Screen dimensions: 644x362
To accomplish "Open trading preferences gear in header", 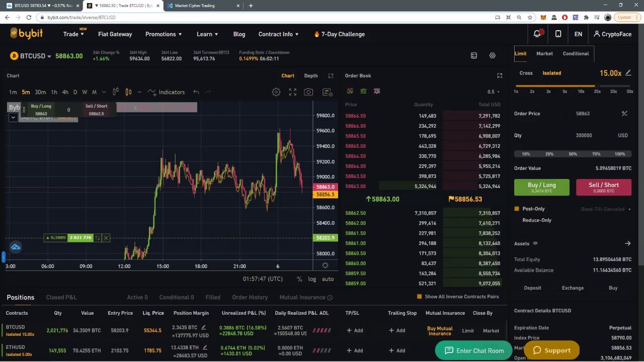I will [493, 55].
